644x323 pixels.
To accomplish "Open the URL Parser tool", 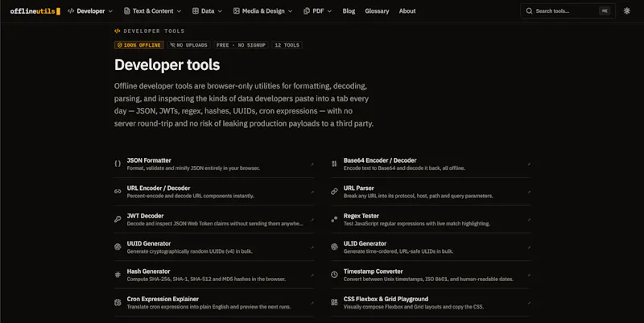I will click(x=431, y=192).
